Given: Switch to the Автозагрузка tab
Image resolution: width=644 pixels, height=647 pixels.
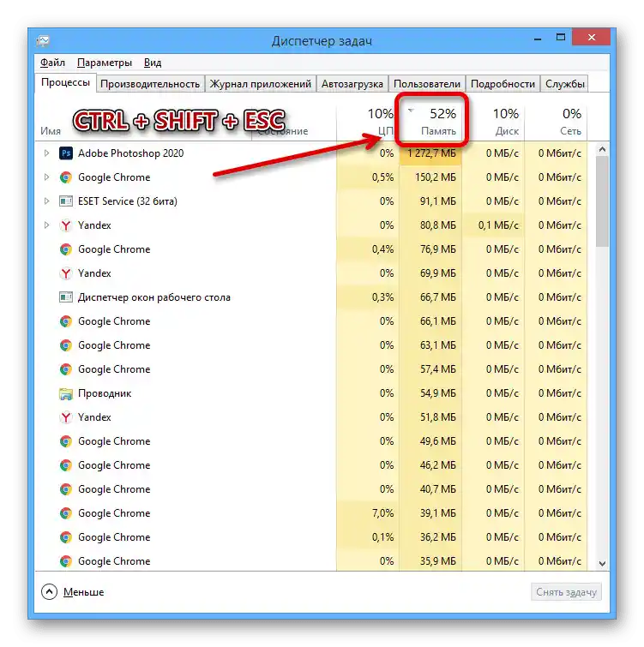Looking at the screenshot, I should click(352, 84).
